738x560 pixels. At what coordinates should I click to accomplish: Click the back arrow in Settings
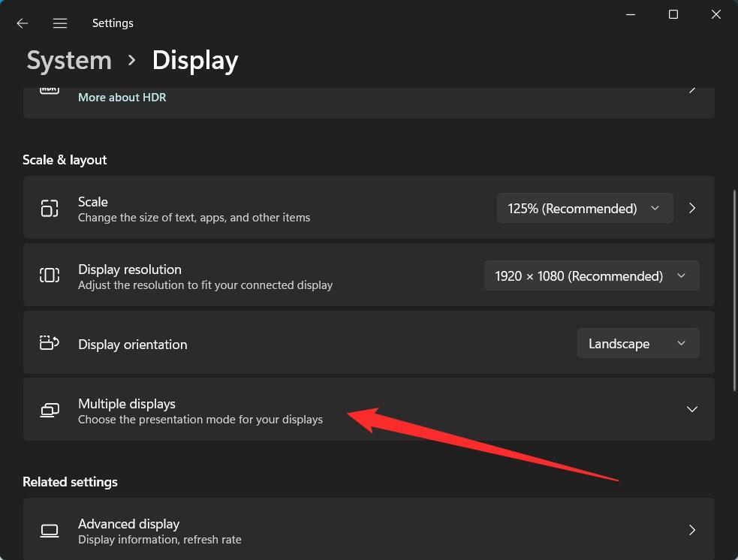(x=23, y=23)
